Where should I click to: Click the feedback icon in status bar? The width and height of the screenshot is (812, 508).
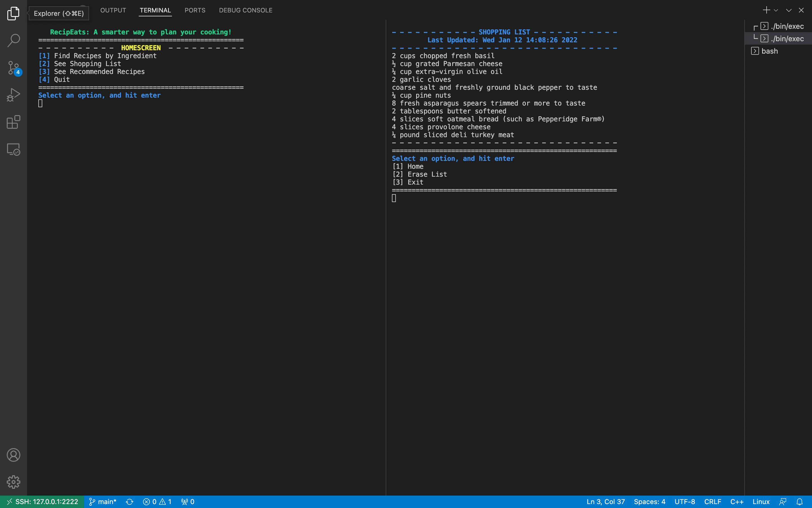783,502
